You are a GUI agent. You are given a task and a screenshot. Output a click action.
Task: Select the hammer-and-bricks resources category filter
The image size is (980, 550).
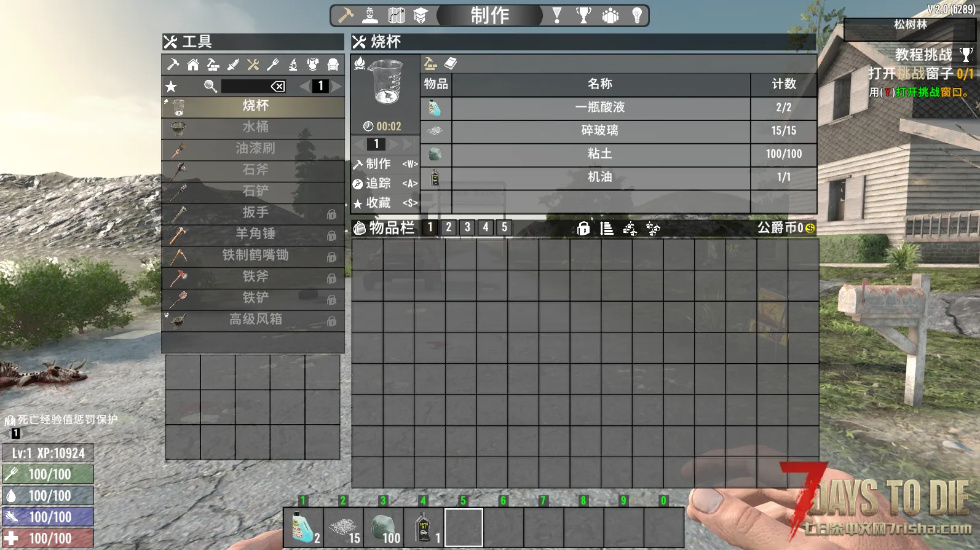coord(213,64)
